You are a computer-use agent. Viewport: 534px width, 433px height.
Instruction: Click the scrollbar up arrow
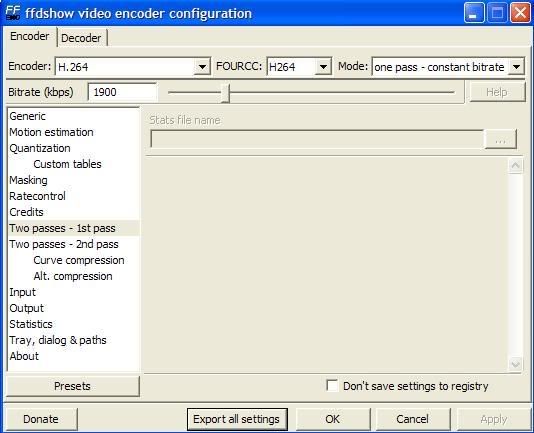coord(515,166)
